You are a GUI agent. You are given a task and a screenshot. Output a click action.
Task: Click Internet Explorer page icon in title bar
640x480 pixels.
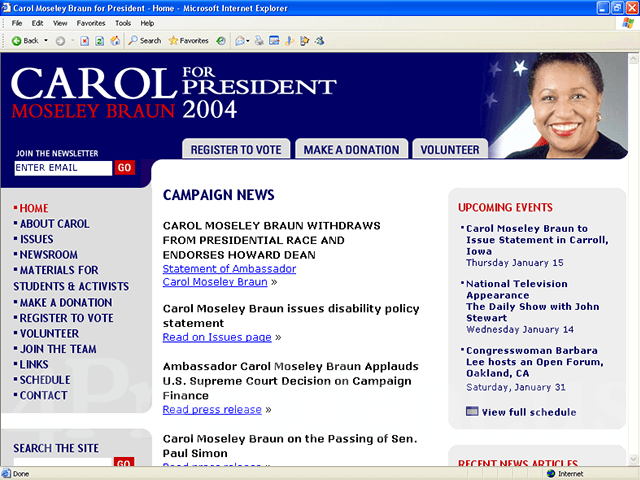tap(6, 8)
